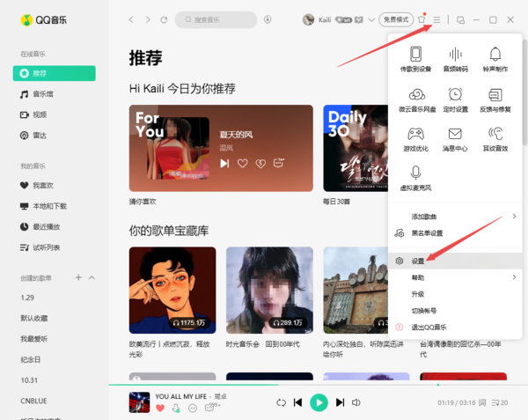
Task: Click the 免费模式 button
Action: click(396, 19)
